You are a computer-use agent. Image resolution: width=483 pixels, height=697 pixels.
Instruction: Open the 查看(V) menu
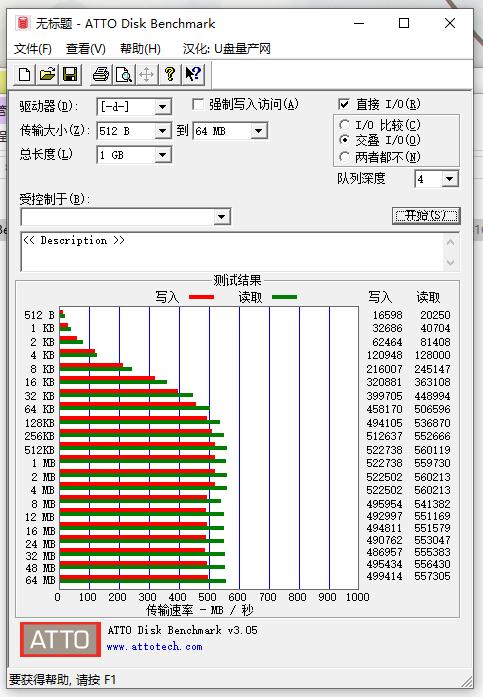coord(86,48)
